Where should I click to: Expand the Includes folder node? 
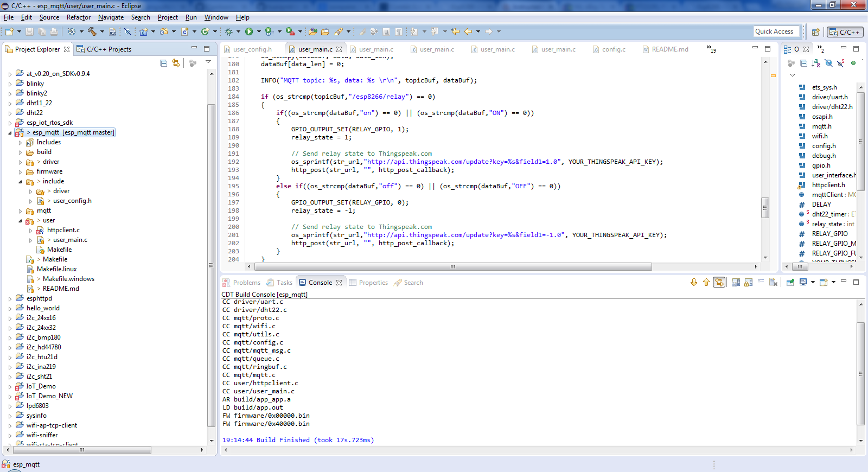20,142
